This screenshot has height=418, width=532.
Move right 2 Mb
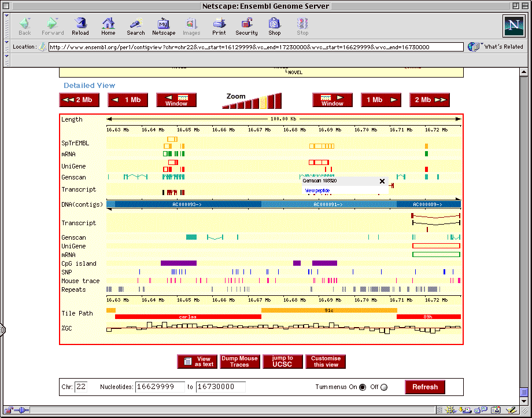pyautogui.click(x=430, y=100)
